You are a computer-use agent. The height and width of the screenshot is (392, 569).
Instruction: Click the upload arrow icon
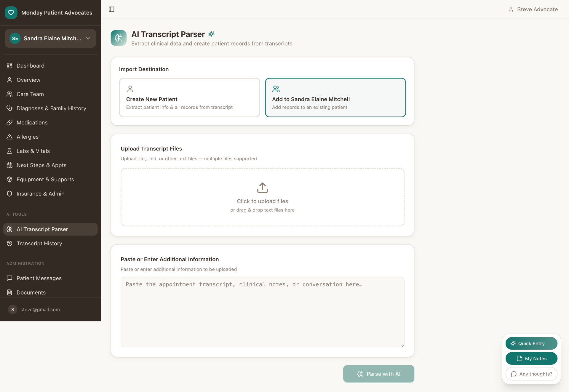pos(262,188)
